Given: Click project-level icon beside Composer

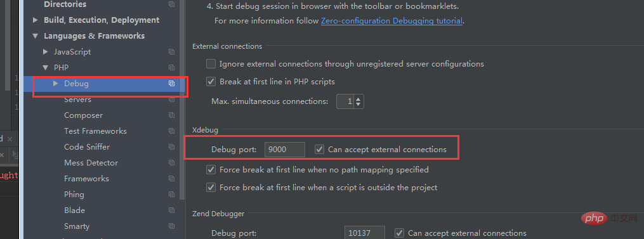Looking at the screenshot, I should point(172,115).
